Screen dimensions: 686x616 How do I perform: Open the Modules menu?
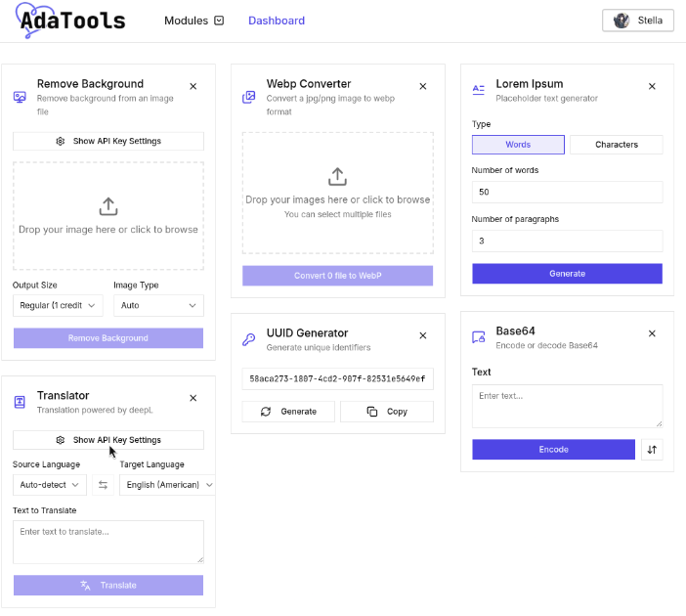pos(193,21)
